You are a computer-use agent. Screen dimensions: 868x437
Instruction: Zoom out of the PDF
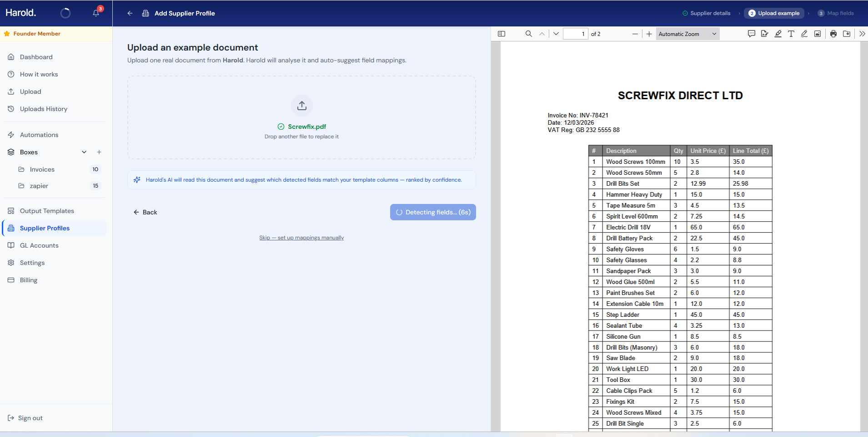pyautogui.click(x=635, y=34)
